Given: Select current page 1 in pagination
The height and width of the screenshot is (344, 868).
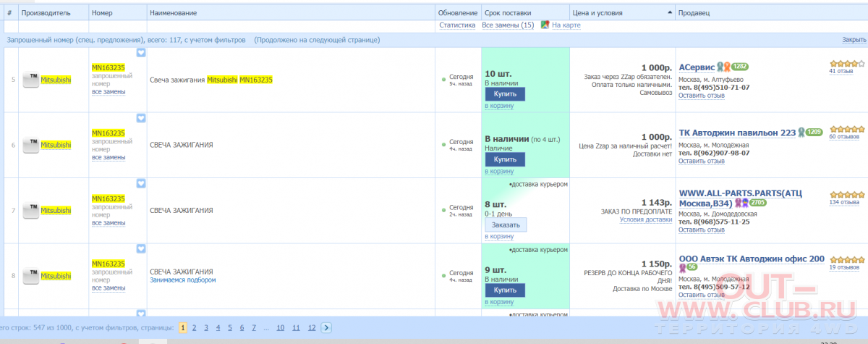Looking at the screenshot, I should coord(183,327).
